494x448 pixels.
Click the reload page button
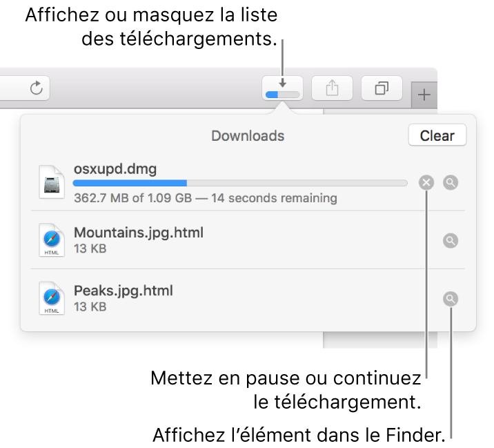point(37,88)
